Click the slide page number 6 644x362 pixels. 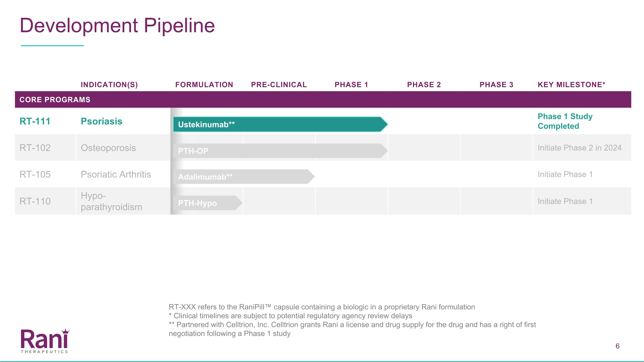[617, 346]
